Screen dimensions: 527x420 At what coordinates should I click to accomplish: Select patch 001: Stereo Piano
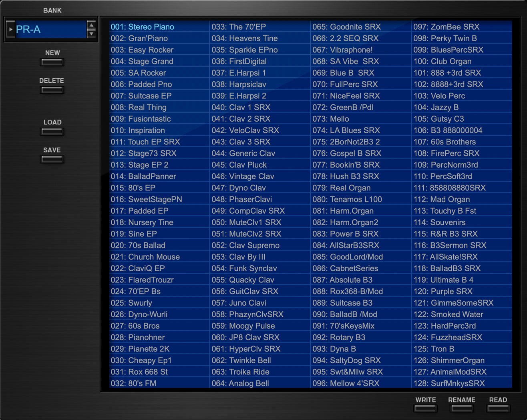pos(143,27)
